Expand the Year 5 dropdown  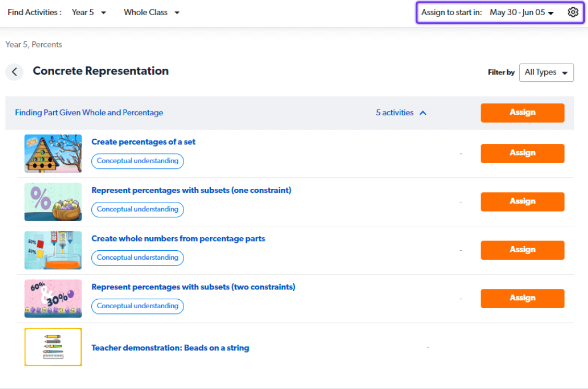click(89, 13)
